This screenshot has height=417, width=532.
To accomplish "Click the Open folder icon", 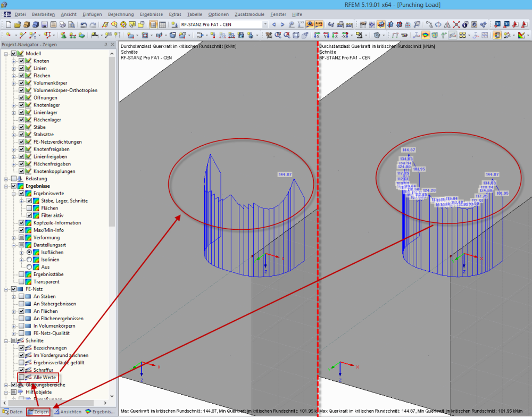I will point(18,24).
